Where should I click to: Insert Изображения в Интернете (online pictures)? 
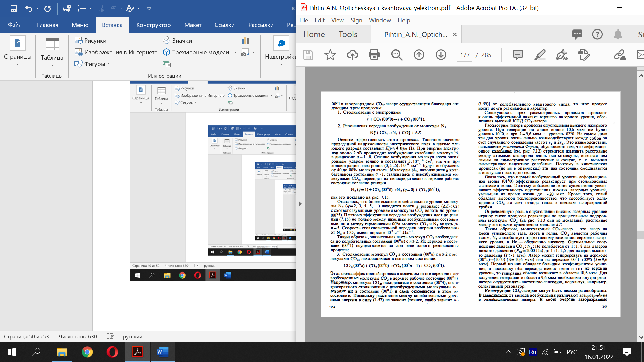(116, 52)
